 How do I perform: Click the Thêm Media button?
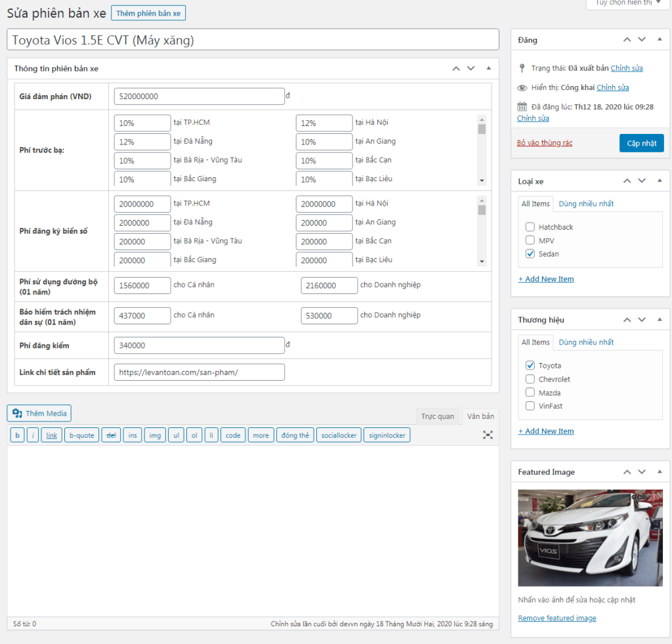[x=39, y=413]
